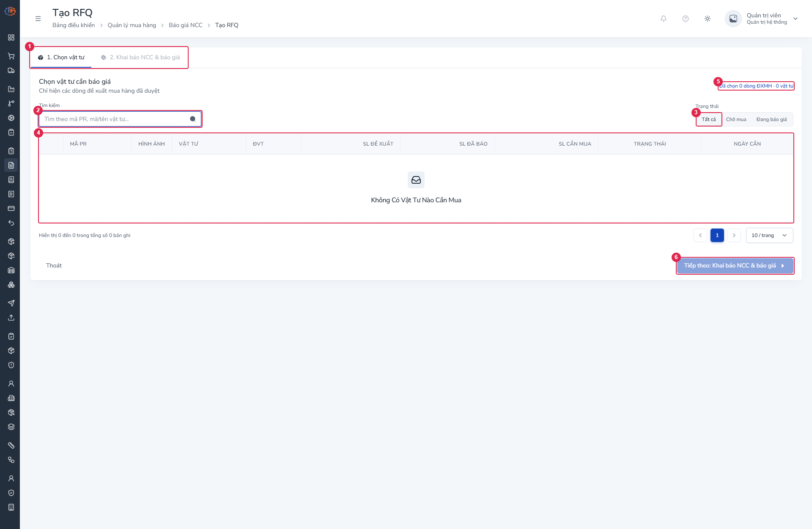
Task: Open the ruler sidebar icon
Action: (11, 446)
